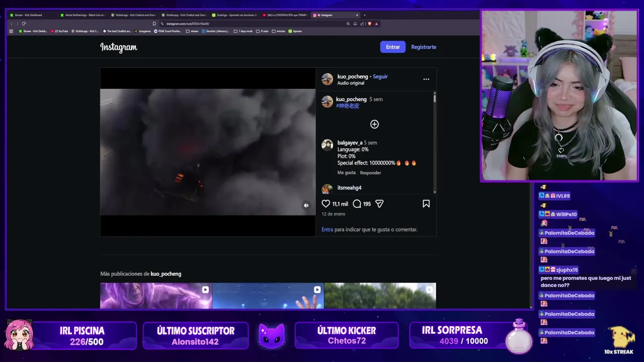Open a new browser tab

(365, 15)
